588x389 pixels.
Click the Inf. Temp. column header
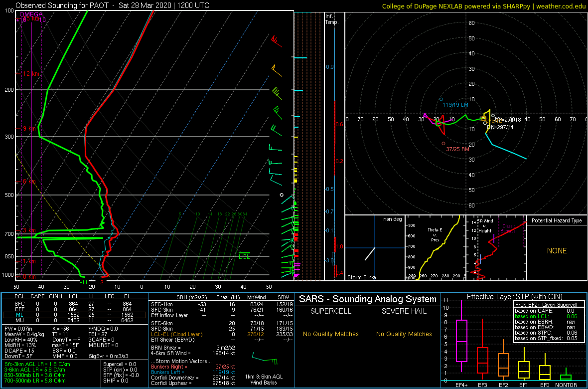pos(332,19)
